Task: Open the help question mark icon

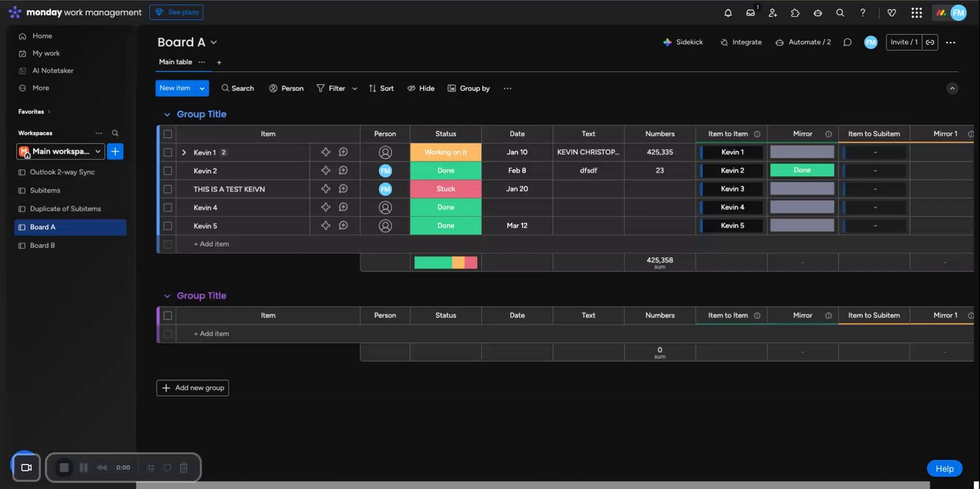Action: (863, 13)
